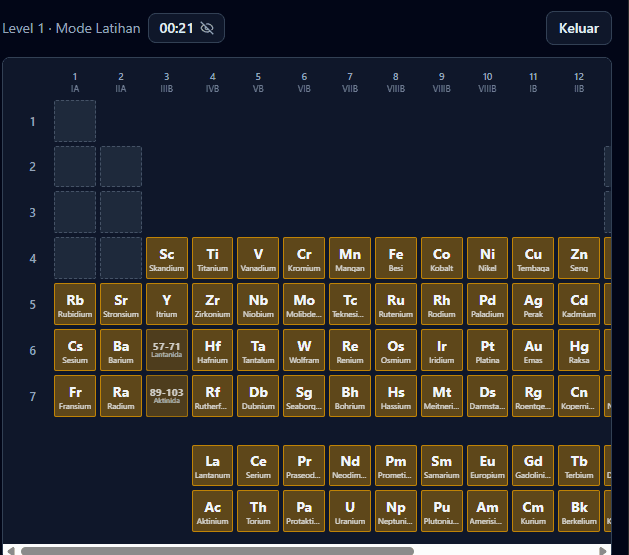
Task: Click the scroll left arrow
Action: (x=11, y=551)
